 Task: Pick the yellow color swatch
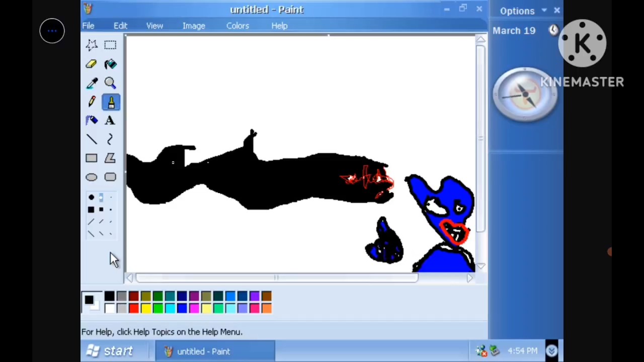[x=145, y=308]
